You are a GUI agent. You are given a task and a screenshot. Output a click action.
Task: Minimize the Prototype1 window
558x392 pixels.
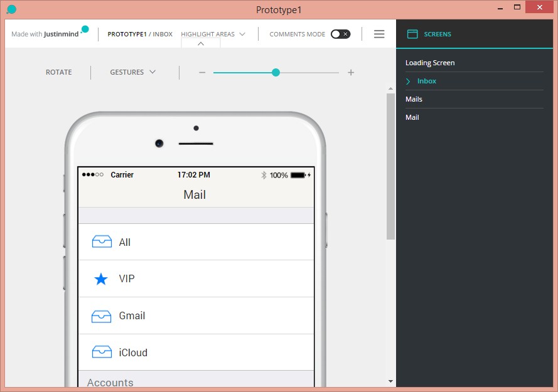[500, 8]
